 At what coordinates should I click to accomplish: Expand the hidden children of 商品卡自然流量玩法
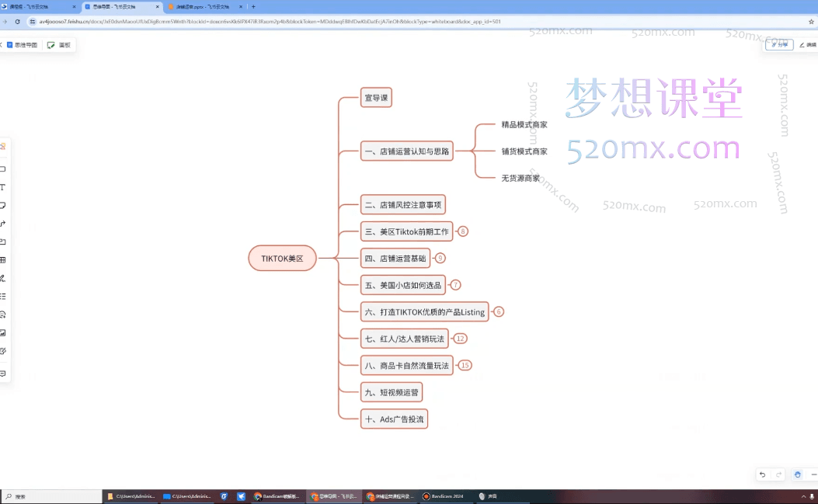click(465, 365)
